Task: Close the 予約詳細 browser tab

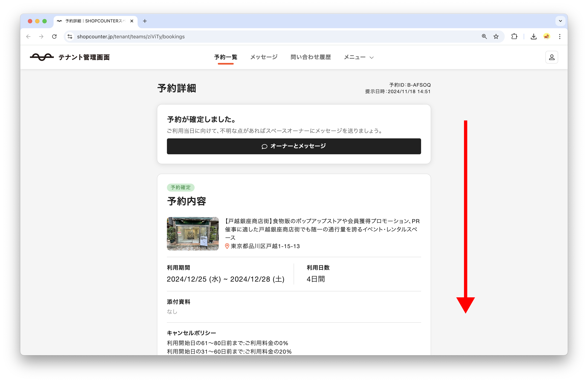Action: coord(132,21)
